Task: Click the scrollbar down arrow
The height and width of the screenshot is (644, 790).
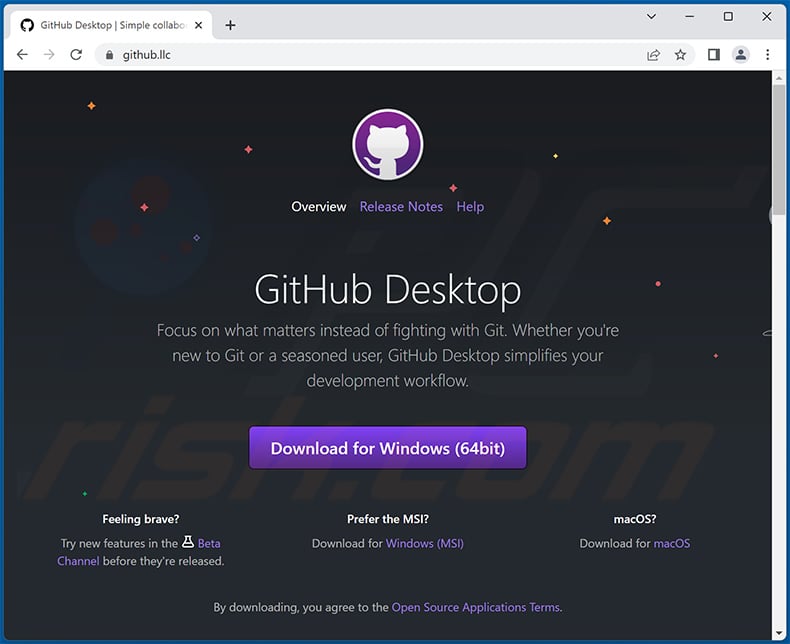Action: pyautogui.click(x=779, y=633)
